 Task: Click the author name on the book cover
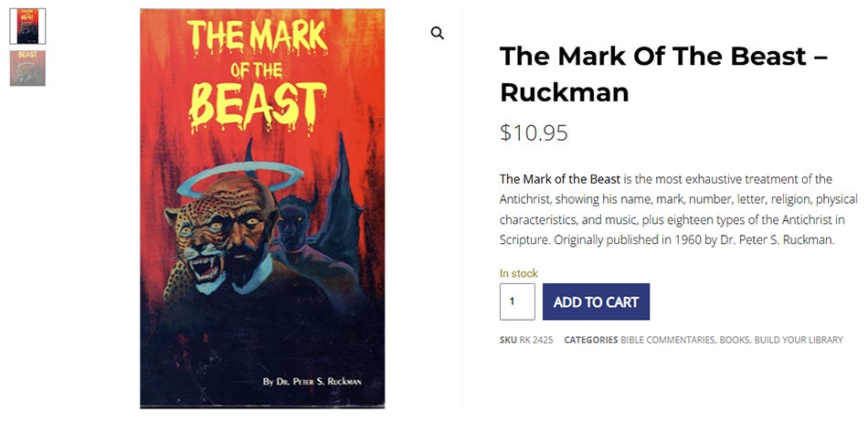[x=311, y=380]
